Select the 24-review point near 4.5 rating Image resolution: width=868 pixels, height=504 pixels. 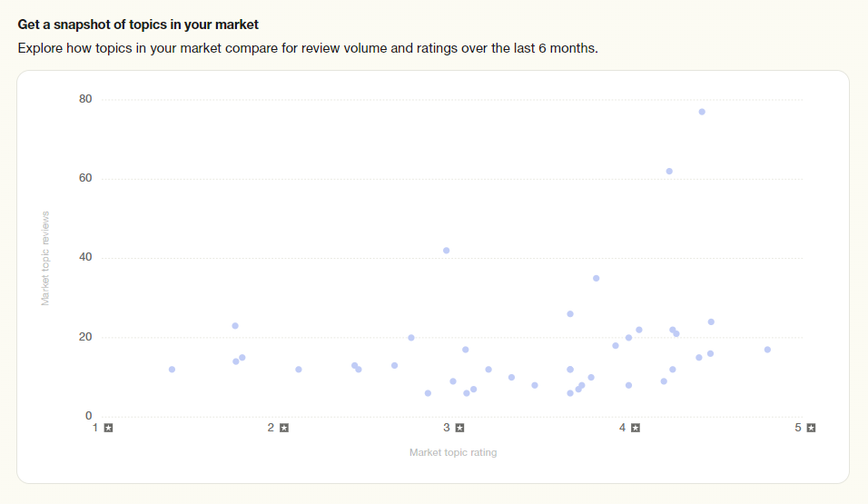[711, 321]
